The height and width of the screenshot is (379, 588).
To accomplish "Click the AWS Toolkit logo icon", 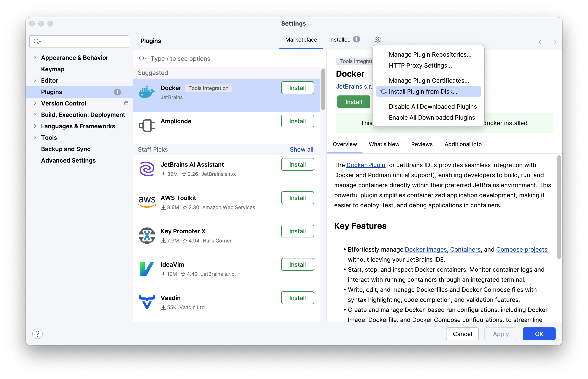I will click(147, 202).
